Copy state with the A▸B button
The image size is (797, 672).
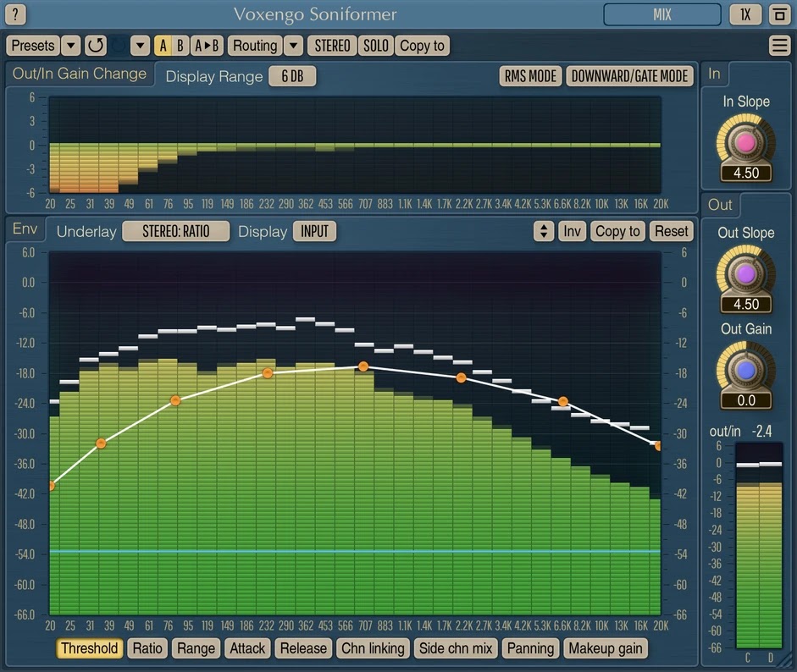(207, 46)
